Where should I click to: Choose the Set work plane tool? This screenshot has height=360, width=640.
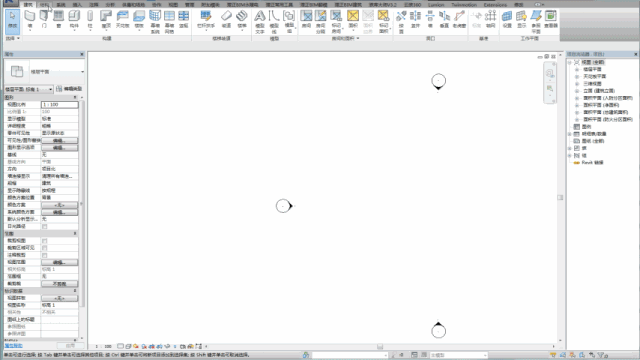click(507, 20)
